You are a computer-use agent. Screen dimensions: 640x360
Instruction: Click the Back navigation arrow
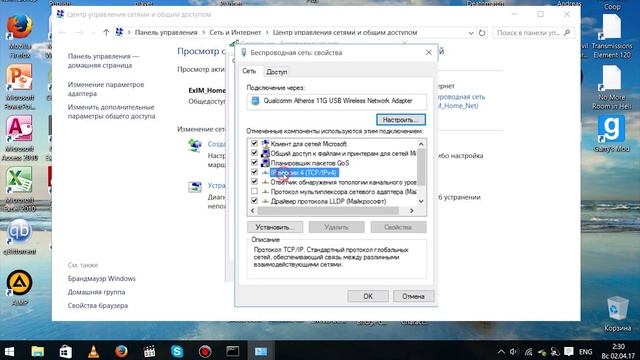[x=62, y=32]
